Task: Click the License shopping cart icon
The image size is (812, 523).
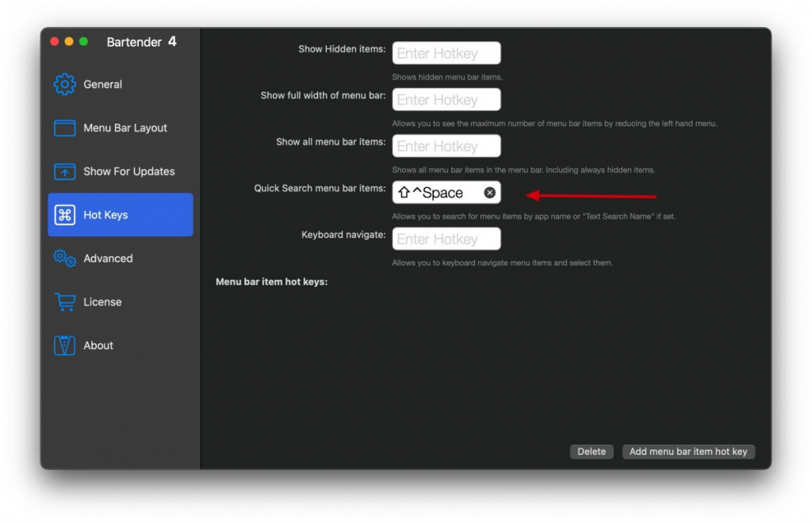Action: click(65, 302)
